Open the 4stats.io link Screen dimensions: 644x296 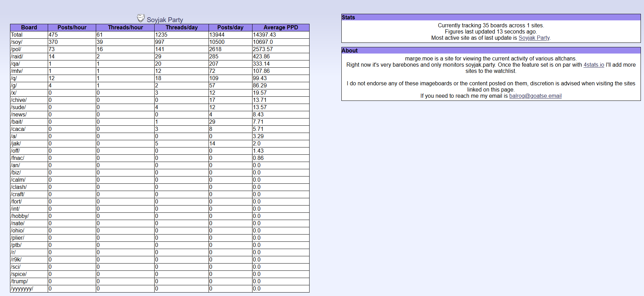click(594, 65)
